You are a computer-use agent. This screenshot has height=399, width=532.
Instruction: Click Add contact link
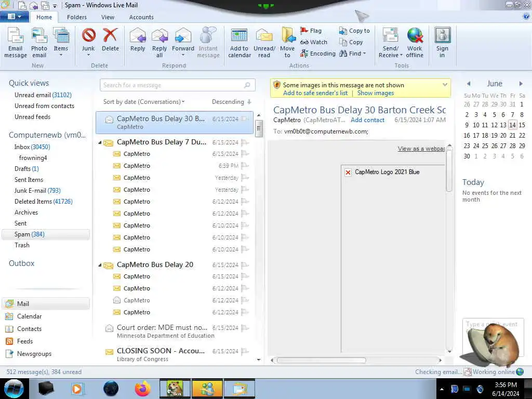367,120
